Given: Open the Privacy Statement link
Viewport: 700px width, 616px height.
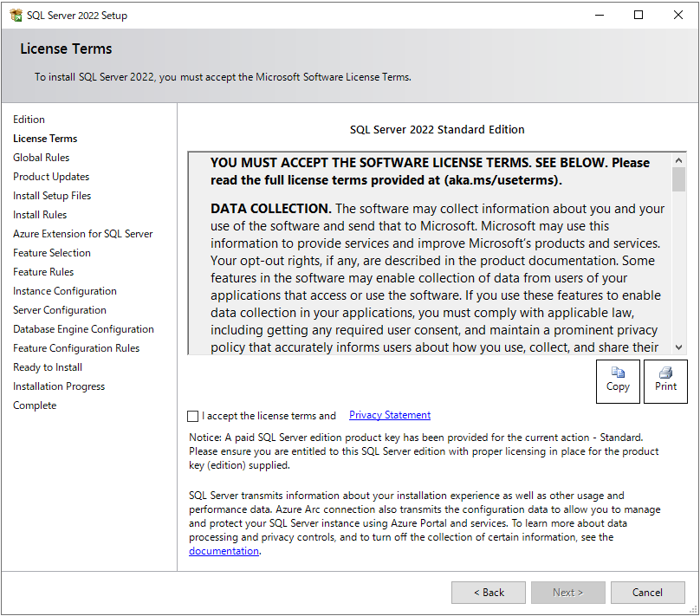Looking at the screenshot, I should 389,415.
